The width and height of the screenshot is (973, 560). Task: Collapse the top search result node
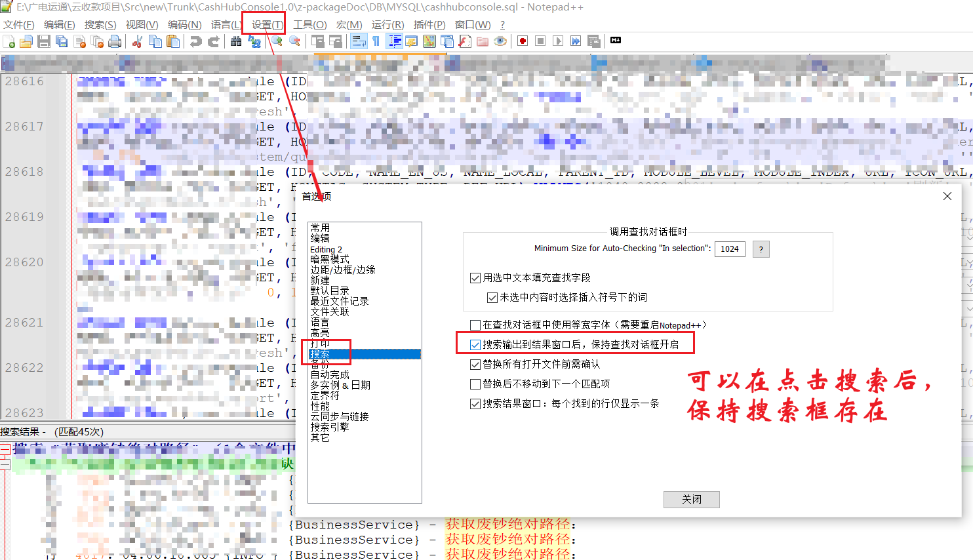click(5, 449)
